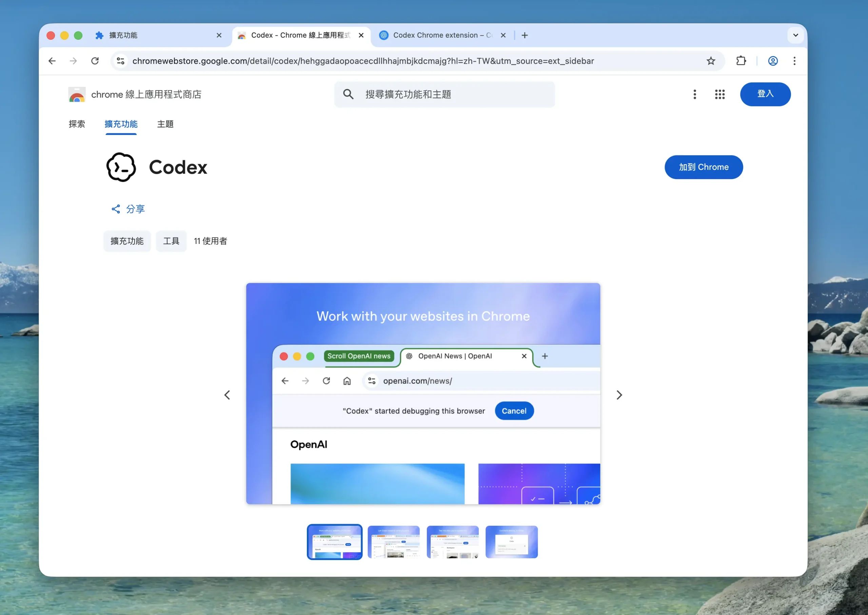Viewport: 868px width, 615px height.
Task: Show the previous screenshot with left chevron
Action: [227, 395]
